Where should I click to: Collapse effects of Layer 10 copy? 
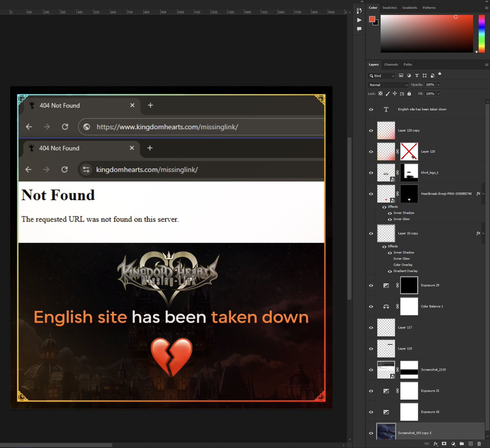pyautogui.click(x=483, y=234)
